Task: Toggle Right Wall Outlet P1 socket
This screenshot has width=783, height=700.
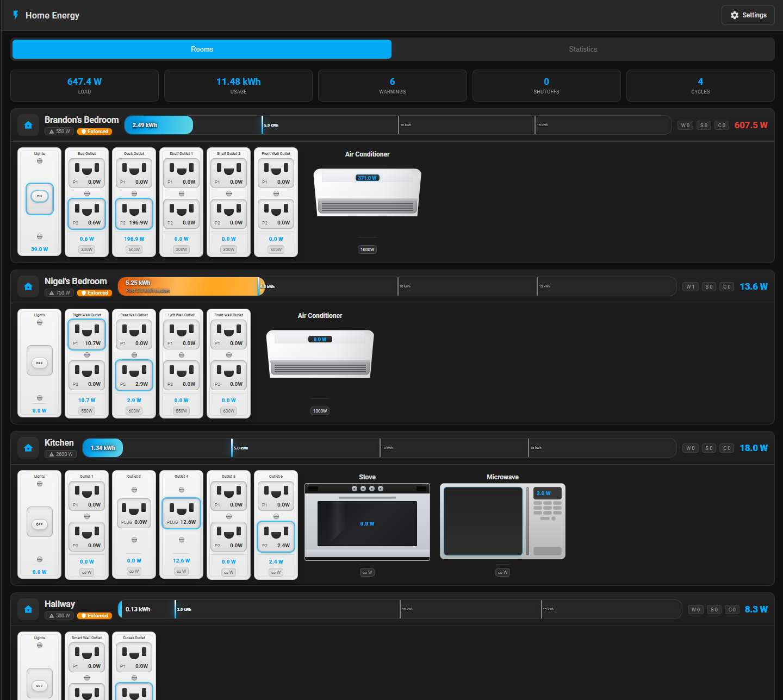Action: coord(87,334)
